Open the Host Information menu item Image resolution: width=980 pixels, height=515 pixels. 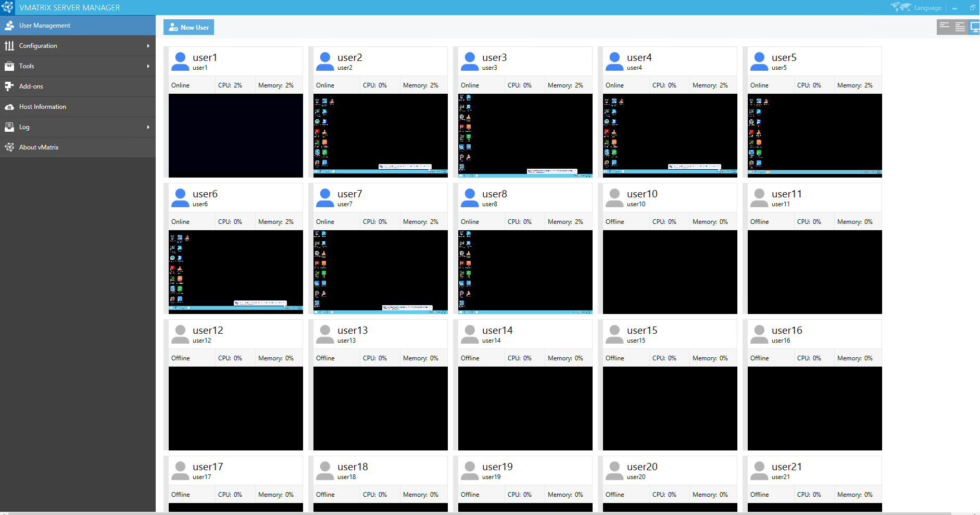tap(43, 106)
